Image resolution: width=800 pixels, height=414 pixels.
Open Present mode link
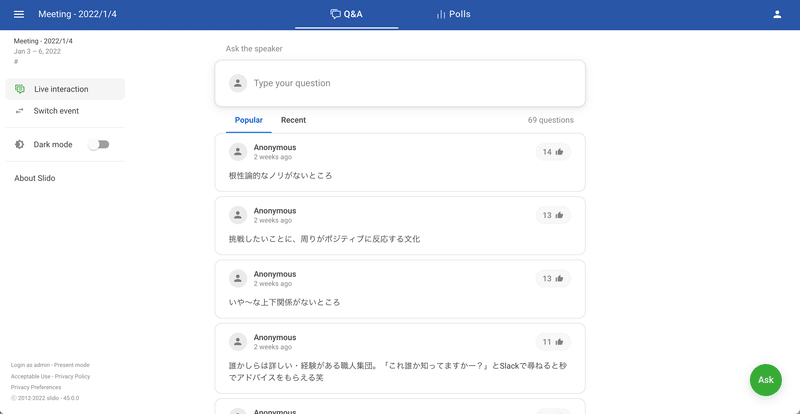point(72,365)
